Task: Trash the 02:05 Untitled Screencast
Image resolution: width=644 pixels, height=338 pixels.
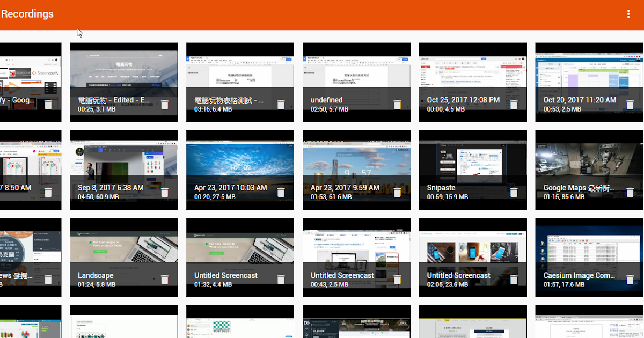Action: (x=514, y=280)
